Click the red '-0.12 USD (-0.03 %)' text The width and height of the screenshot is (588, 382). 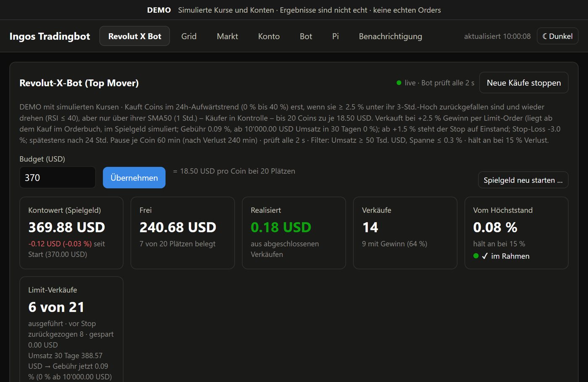(x=60, y=244)
